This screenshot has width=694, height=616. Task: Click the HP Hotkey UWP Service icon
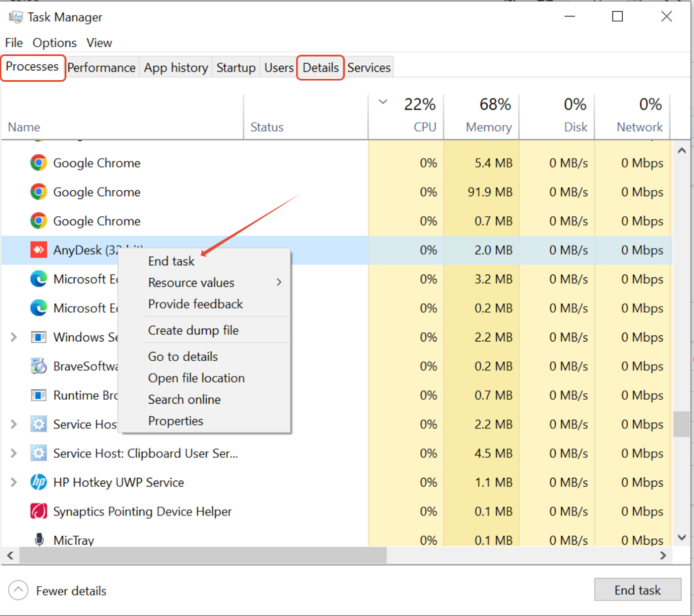click(39, 482)
